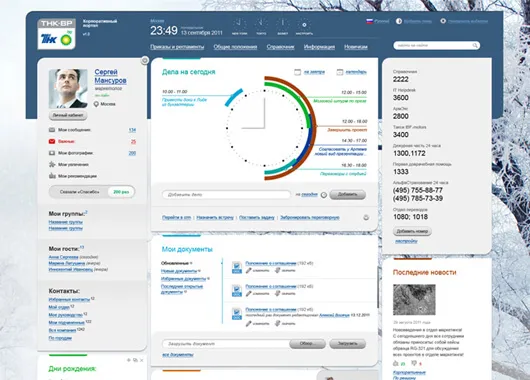Click the TNK-BP logo in header
The height and width of the screenshot is (380, 530).
pos(56,34)
